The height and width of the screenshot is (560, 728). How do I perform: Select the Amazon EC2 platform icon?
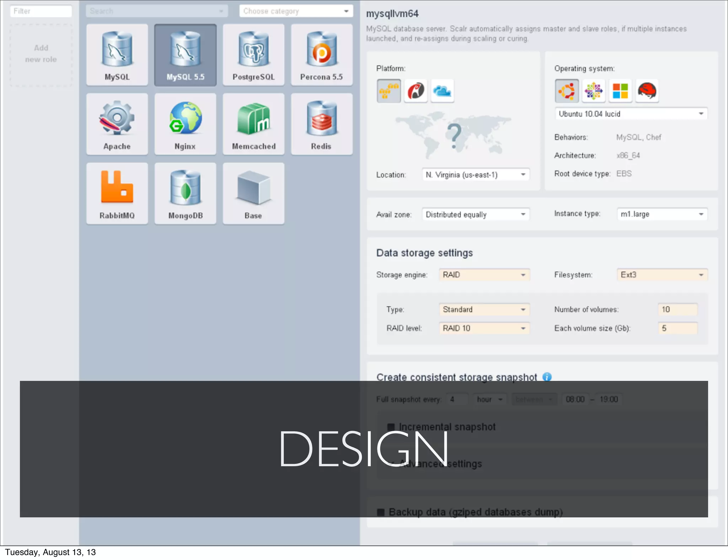tap(389, 91)
